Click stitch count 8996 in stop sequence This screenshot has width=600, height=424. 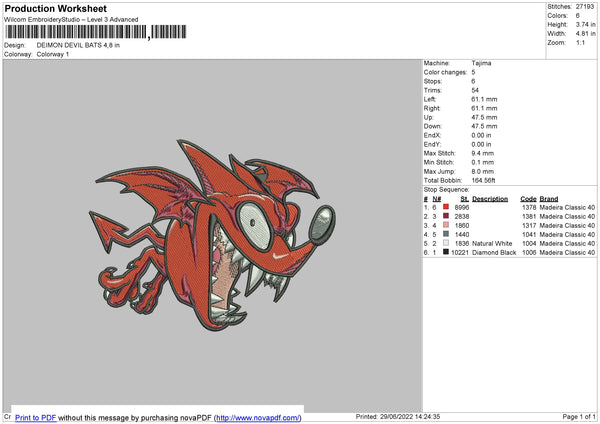(462, 207)
